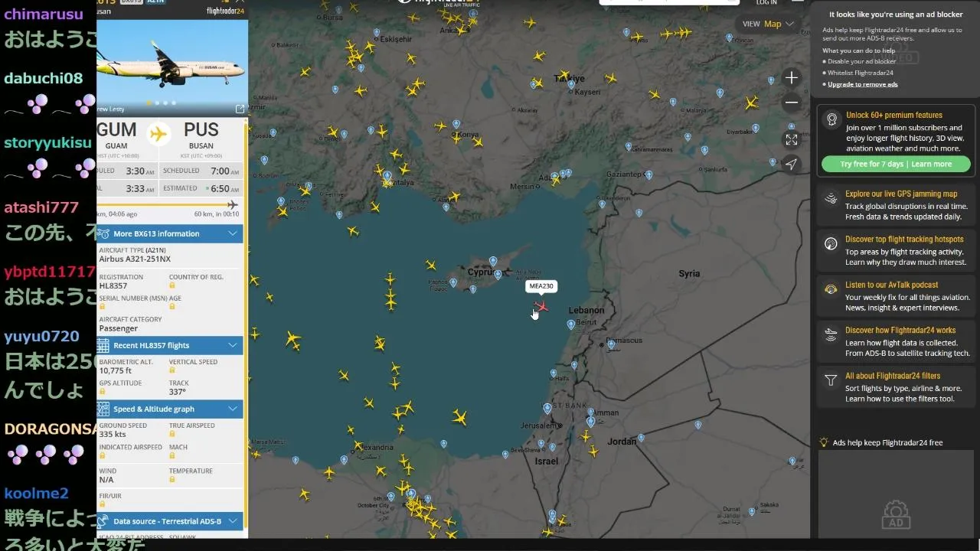Click the Vertical Speed locked padlock
Image resolution: width=980 pixels, height=551 pixels.
tap(172, 370)
